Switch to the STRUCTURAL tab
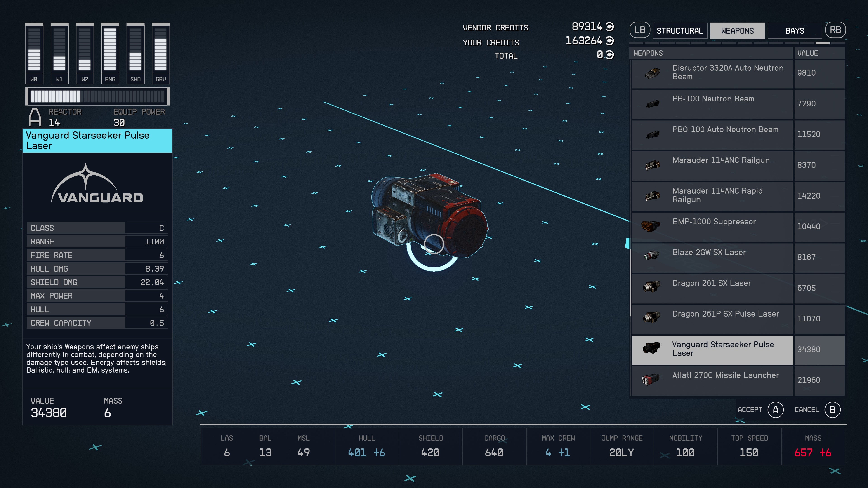The image size is (868, 488). coord(680,30)
